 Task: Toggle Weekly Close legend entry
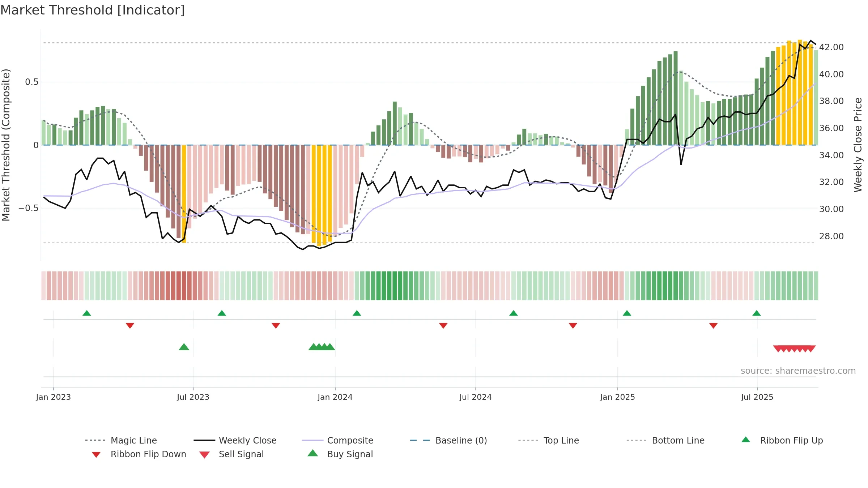(x=235, y=440)
